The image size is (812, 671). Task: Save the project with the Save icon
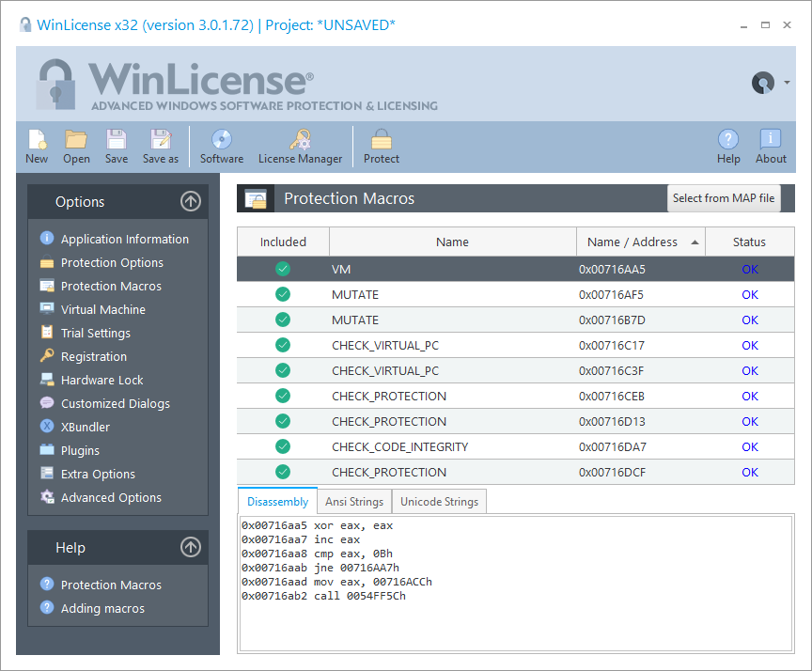[117, 147]
